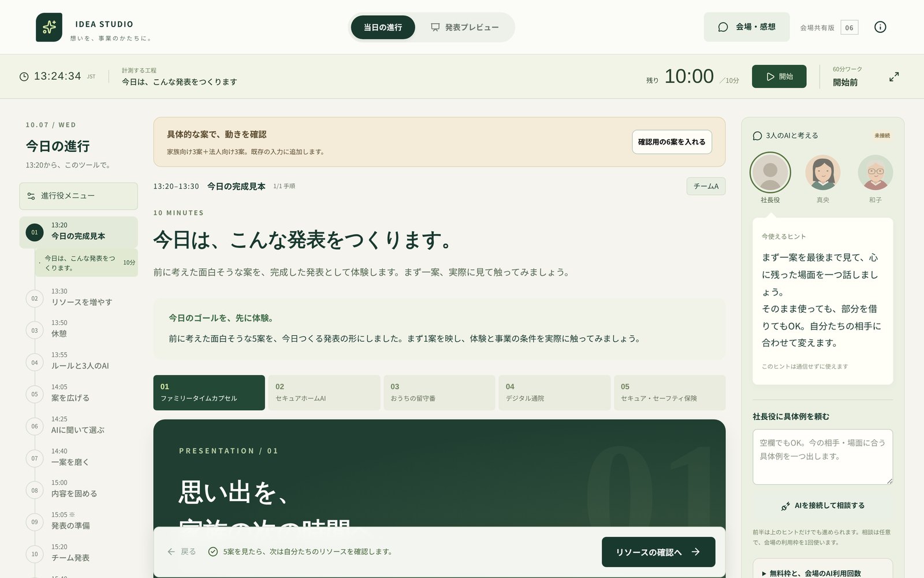Expand timer to fullscreen with arrows icon
The width and height of the screenshot is (924, 578).
tap(894, 76)
